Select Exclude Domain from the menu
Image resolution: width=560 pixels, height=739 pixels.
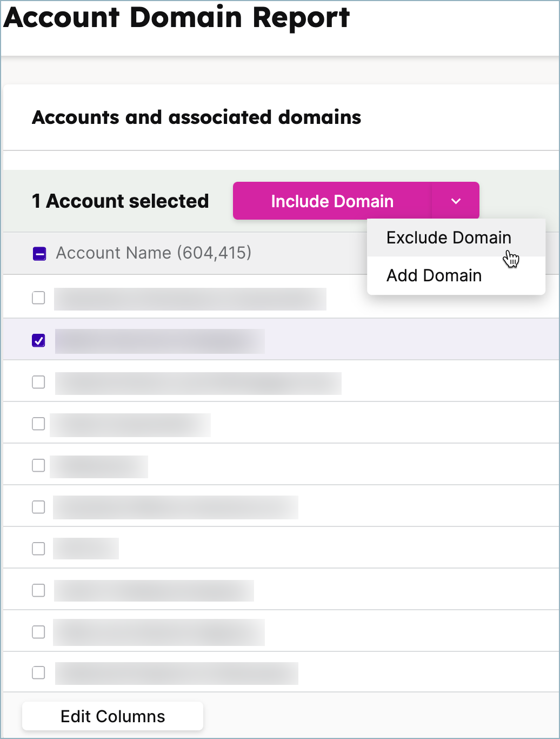pos(448,237)
